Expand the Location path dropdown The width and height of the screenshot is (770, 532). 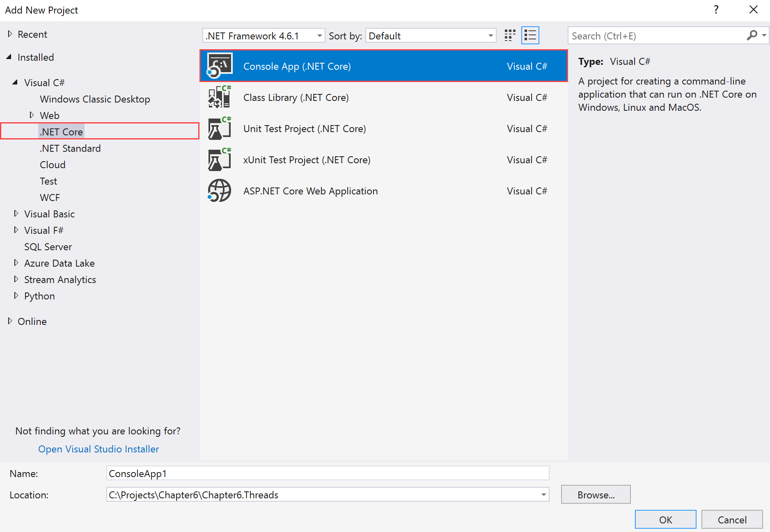543,495
